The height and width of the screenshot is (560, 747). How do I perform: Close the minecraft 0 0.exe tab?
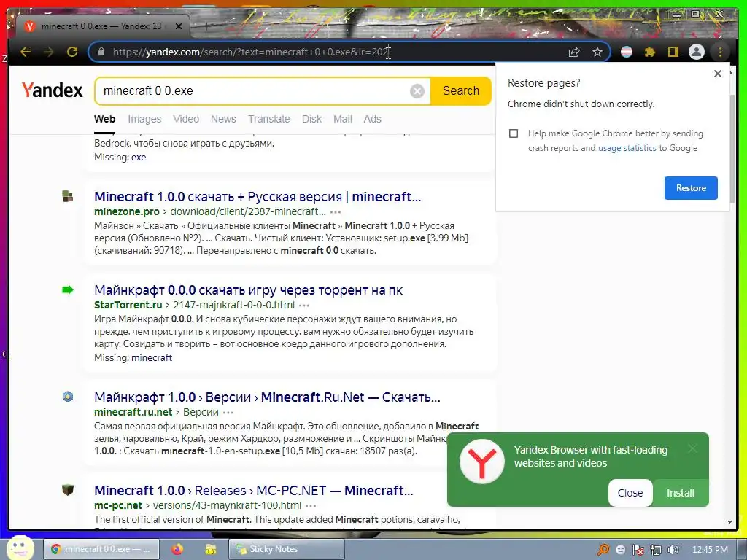click(x=179, y=26)
